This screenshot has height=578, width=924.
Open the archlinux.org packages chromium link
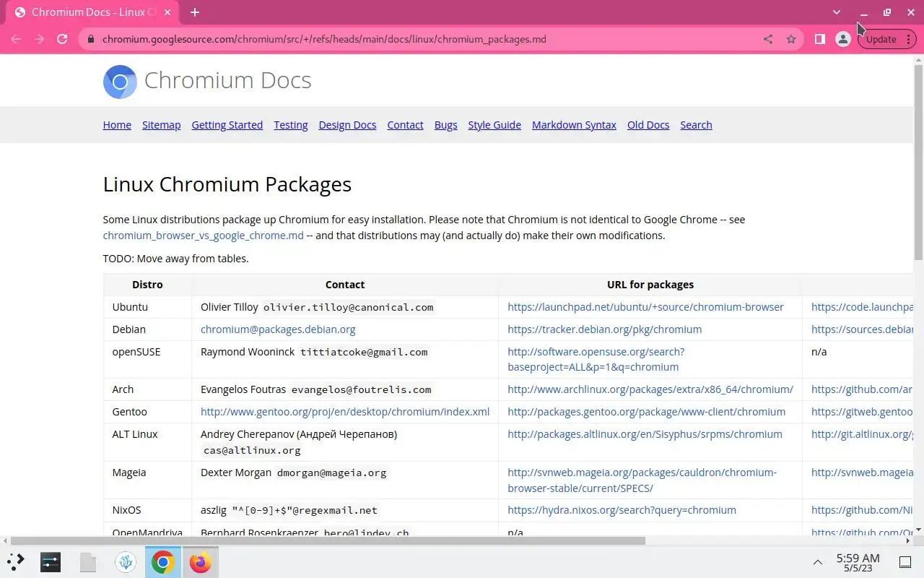pos(650,389)
